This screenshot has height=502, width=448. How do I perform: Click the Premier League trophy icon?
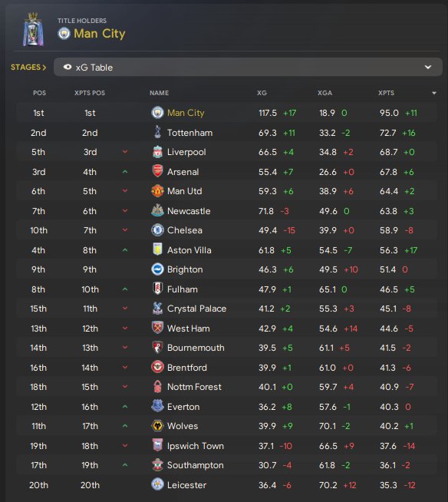coord(33,30)
